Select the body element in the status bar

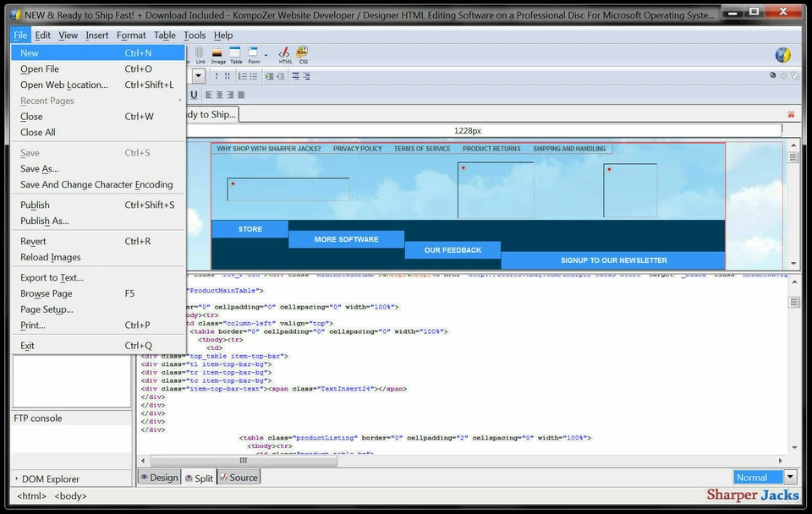point(70,496)
